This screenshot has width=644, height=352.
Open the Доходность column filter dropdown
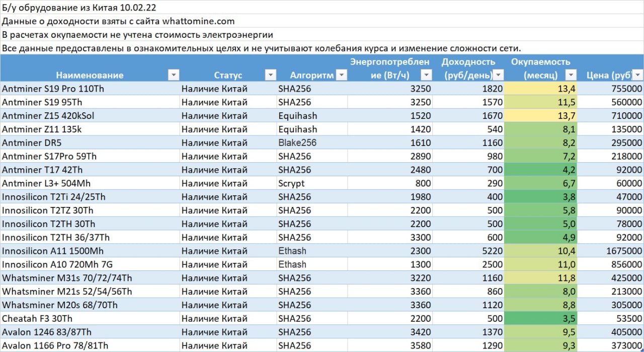[499, 75]
